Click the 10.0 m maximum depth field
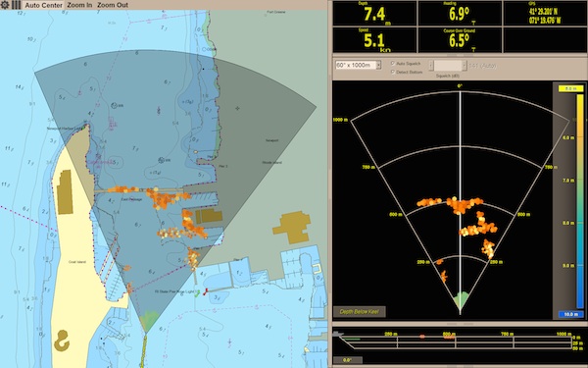This screenshot has width=588, height=368. click(570, 314)
